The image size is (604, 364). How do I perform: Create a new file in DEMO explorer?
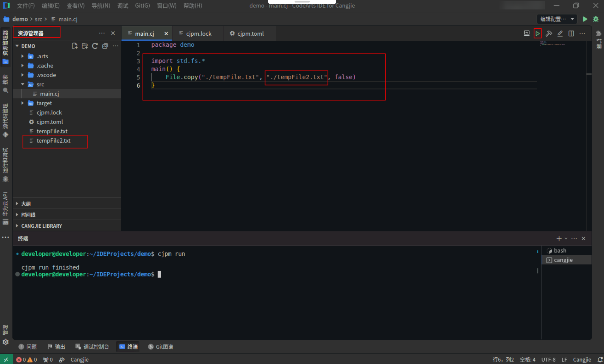75,46
